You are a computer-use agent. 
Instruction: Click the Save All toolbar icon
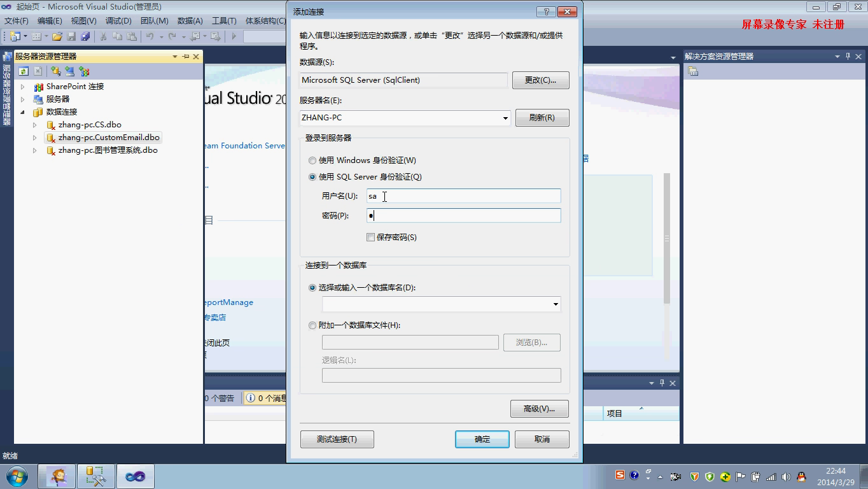[85, 36]
